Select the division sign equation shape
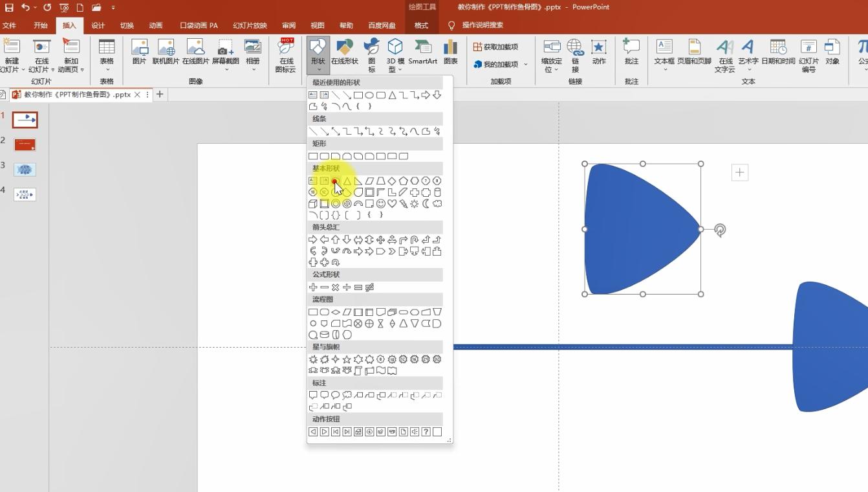The height and width of the screenshot is (492, 868). [347, 287]
